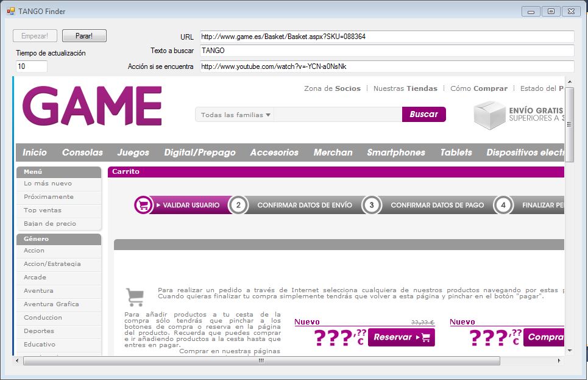Click the Carrito section header
The height and width of the screenshot is (380, 588).
(336, 171)
